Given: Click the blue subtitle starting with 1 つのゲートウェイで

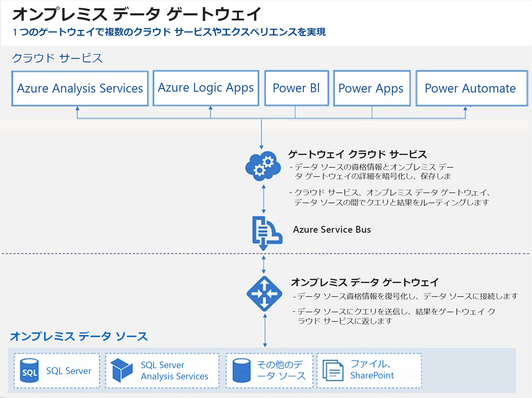Looking at the screenshot, I should 169,32.
